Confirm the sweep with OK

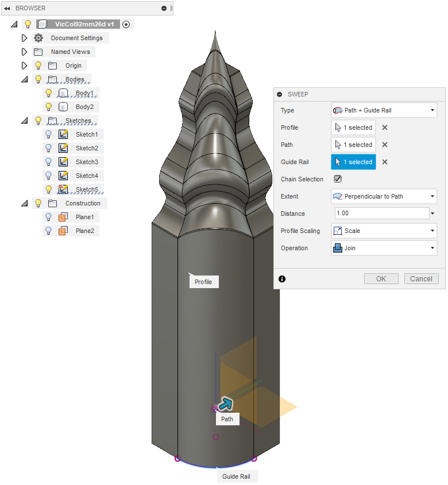(x=381, y=279)
